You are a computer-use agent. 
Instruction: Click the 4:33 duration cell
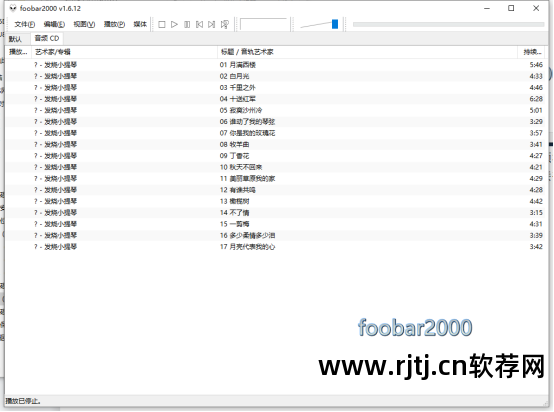tap(536, 76)
